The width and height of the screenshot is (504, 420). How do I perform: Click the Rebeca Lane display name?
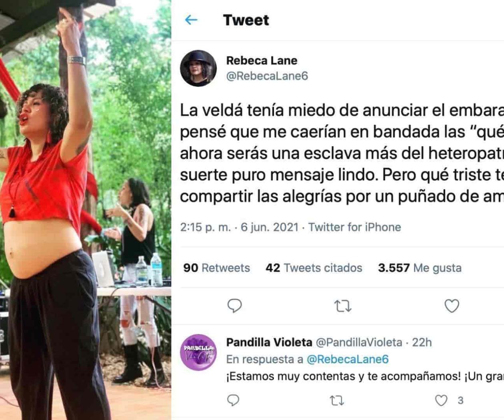(x=262, y=60)
